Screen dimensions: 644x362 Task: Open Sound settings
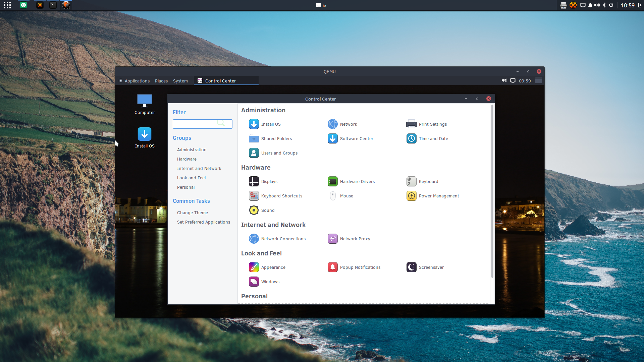click(262, 210)
